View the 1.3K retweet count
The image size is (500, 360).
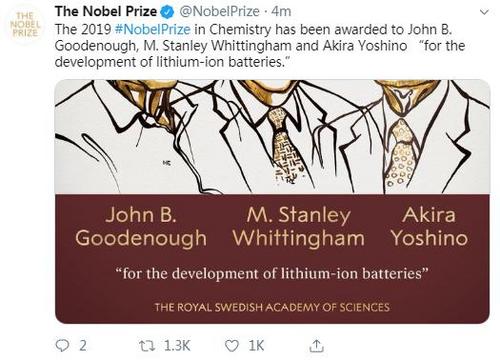pyautogui.click(x=177, y=346)
